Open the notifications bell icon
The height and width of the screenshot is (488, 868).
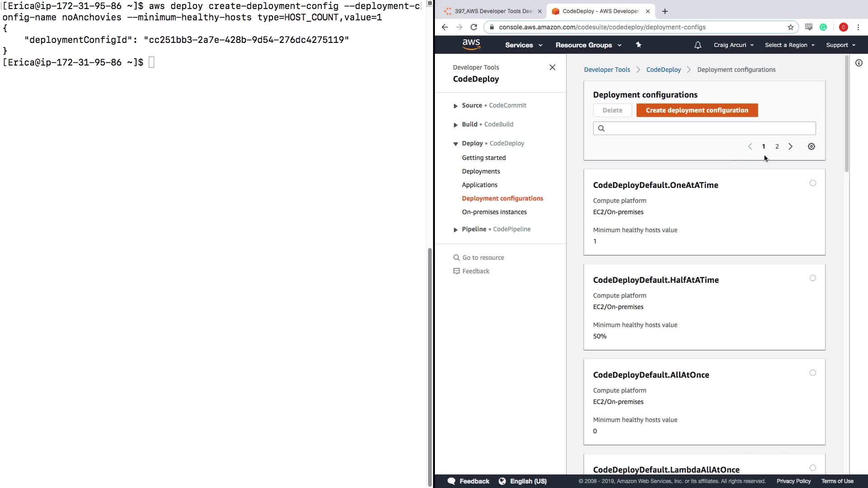[698, 45]
